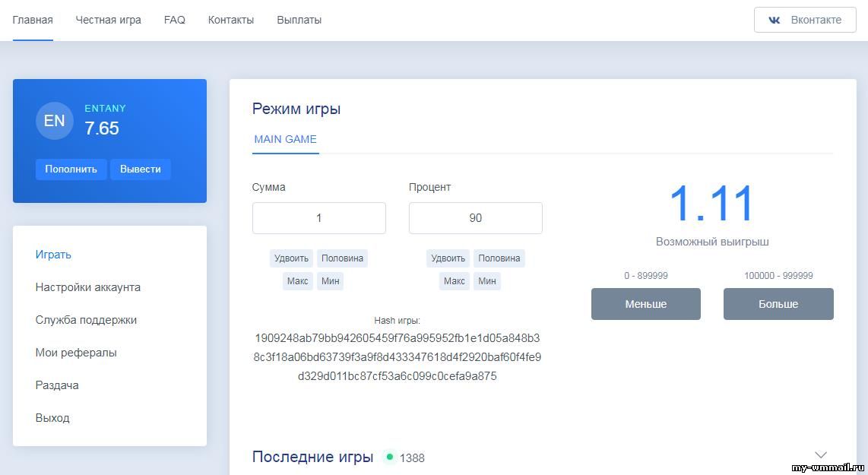
Task: Open the Контакты menu item
Action: pos(231,20)
